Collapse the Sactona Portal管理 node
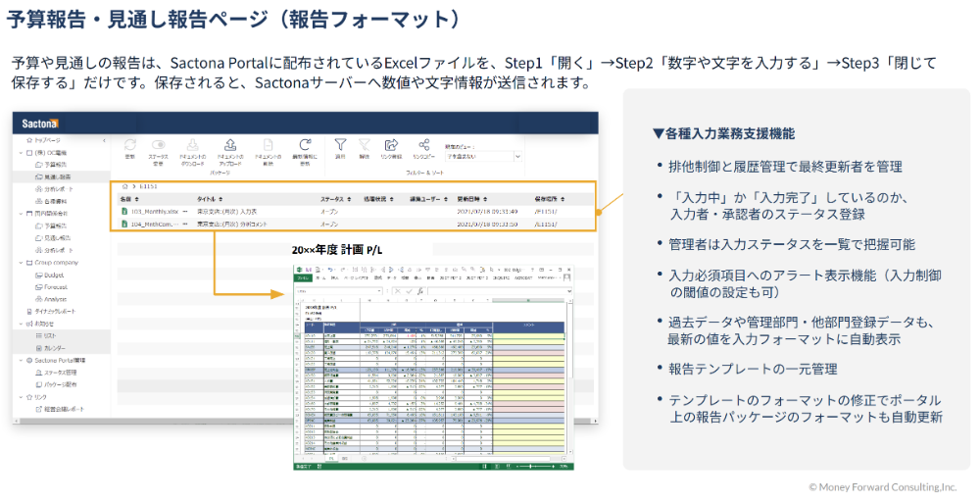980x502 pixels. tap(21, 361)
